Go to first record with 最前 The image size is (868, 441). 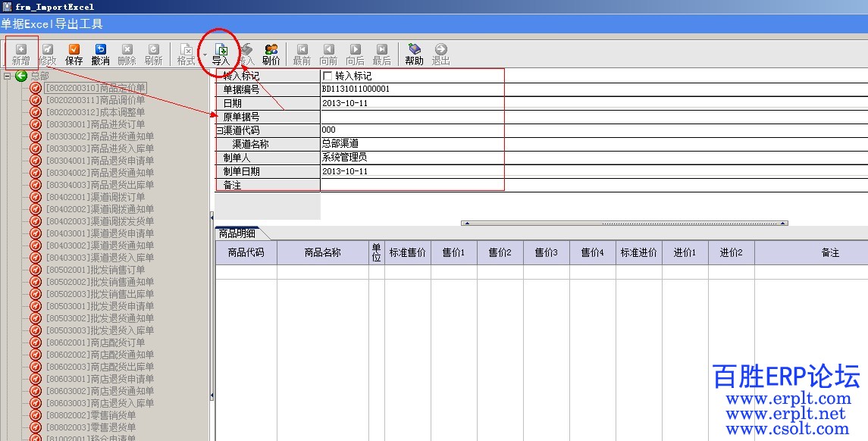[x=302, y=54]
